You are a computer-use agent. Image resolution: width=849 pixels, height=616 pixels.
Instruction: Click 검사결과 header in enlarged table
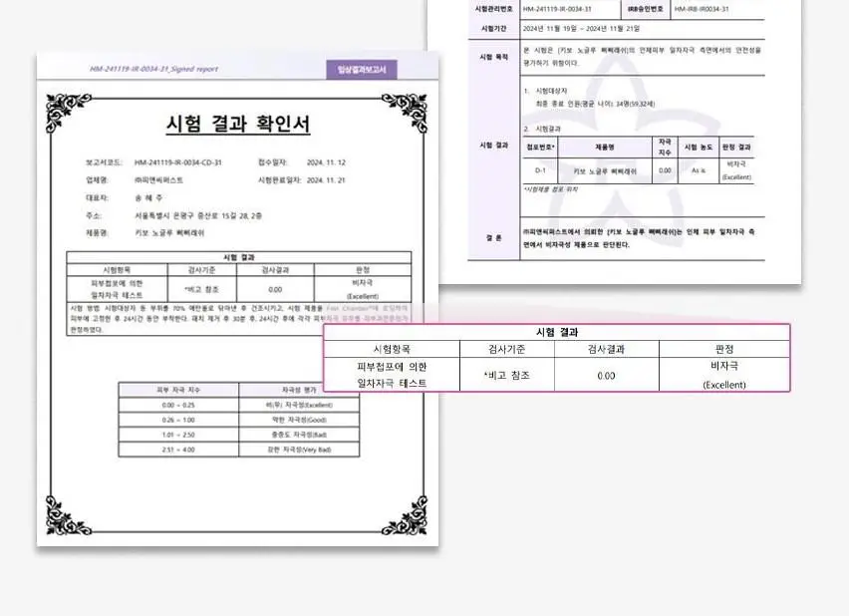click(606, 349)
